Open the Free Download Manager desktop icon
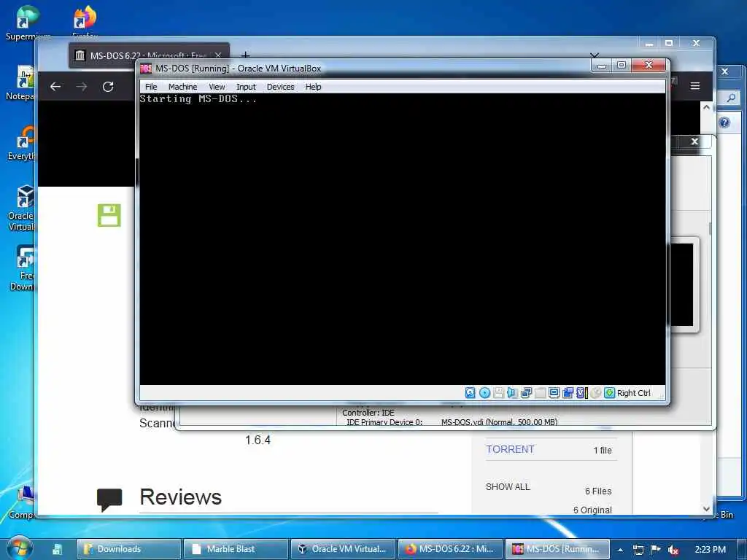Image resolution: width=747 pixels, height=560 pixels. tap(23, 268)
